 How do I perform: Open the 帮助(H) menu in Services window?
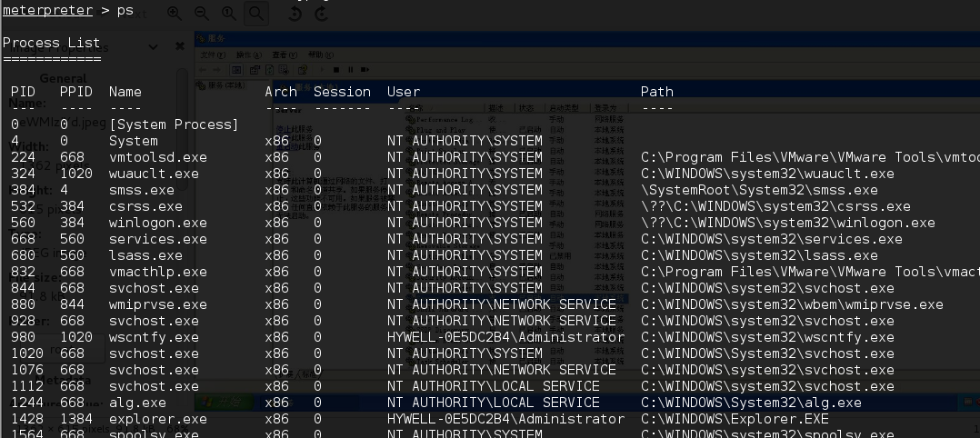pos(321,55)
